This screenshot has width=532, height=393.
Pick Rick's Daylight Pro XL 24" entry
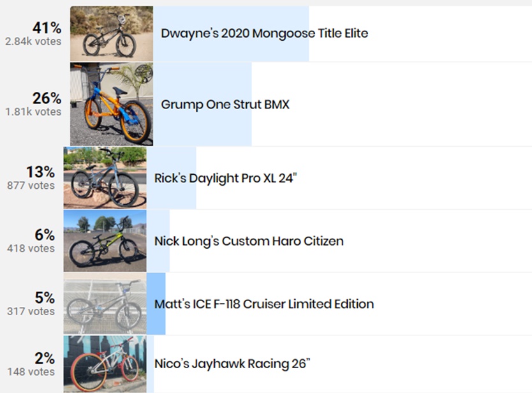click(x=226, y=178)
